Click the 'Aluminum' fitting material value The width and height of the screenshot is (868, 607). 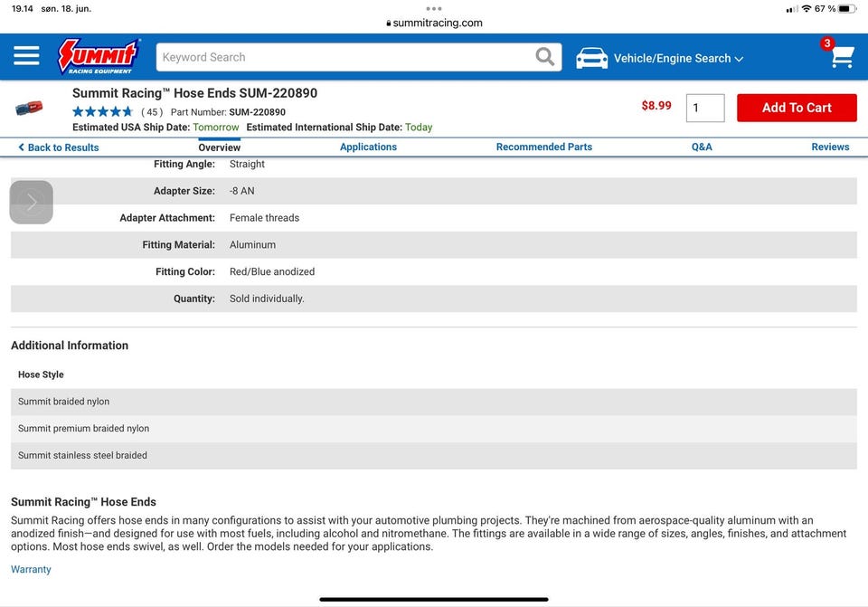(252, 245)
